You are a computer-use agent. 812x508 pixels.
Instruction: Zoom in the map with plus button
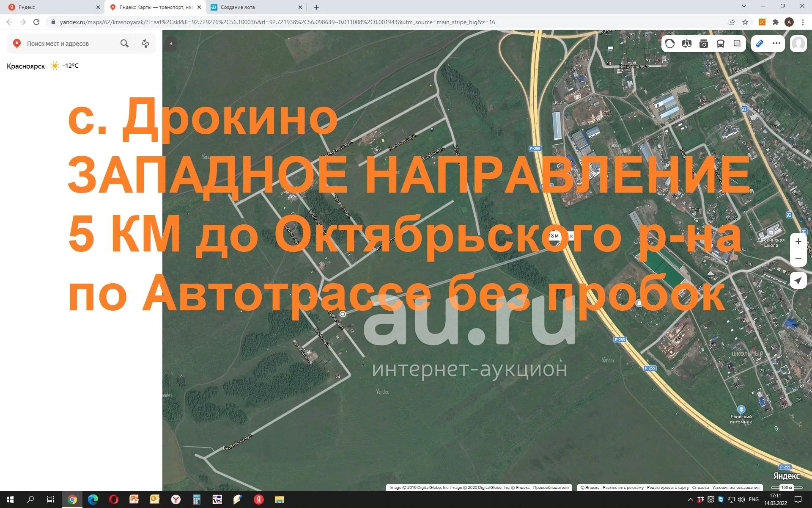click(798, 241)
